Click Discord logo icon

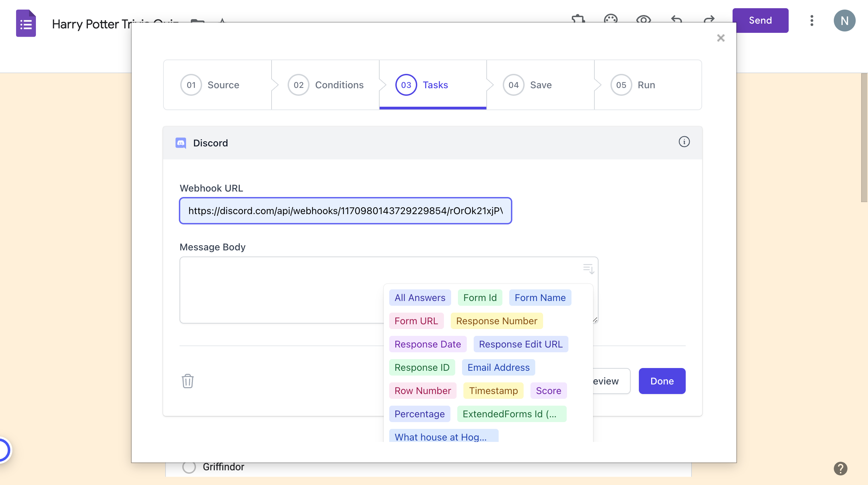pos(181,143)
